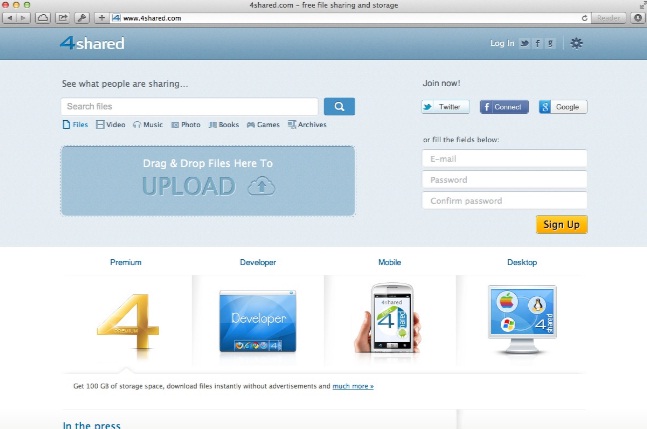The image size is (647, 429).
Task: Click the 4shared logo in header
Action: point(92,43)
